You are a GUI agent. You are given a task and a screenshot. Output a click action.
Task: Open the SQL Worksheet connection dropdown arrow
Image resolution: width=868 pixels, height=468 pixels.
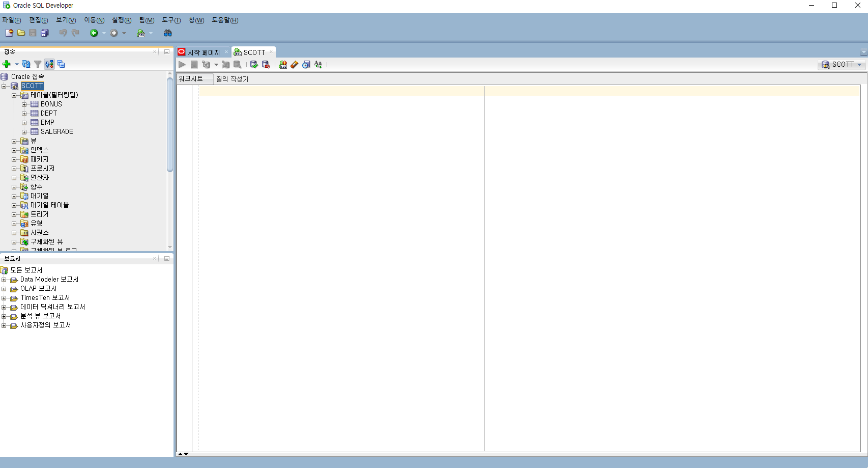(151, 33)
